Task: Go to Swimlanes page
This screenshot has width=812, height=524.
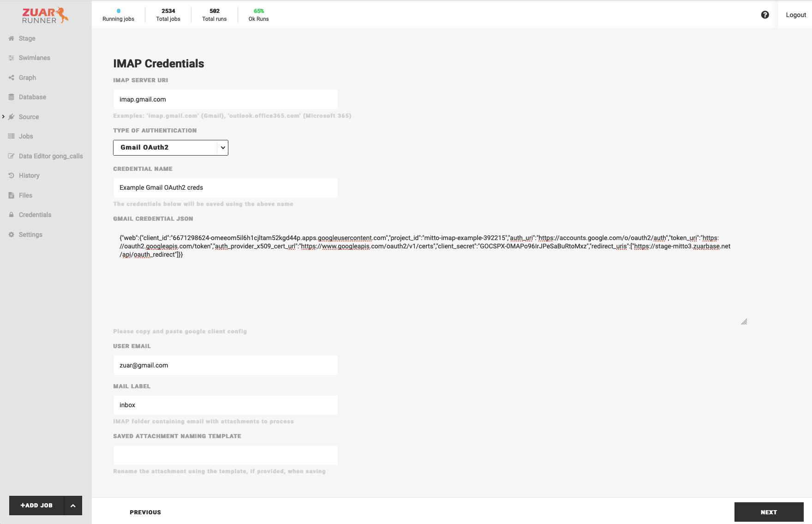Action: coord(35,58)
